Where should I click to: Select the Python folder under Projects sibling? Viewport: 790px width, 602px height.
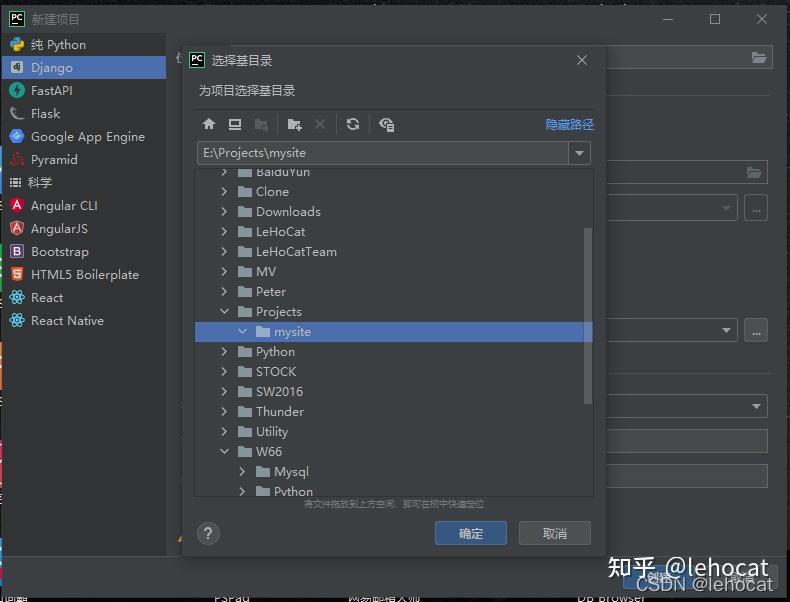(x=275, y=352)
